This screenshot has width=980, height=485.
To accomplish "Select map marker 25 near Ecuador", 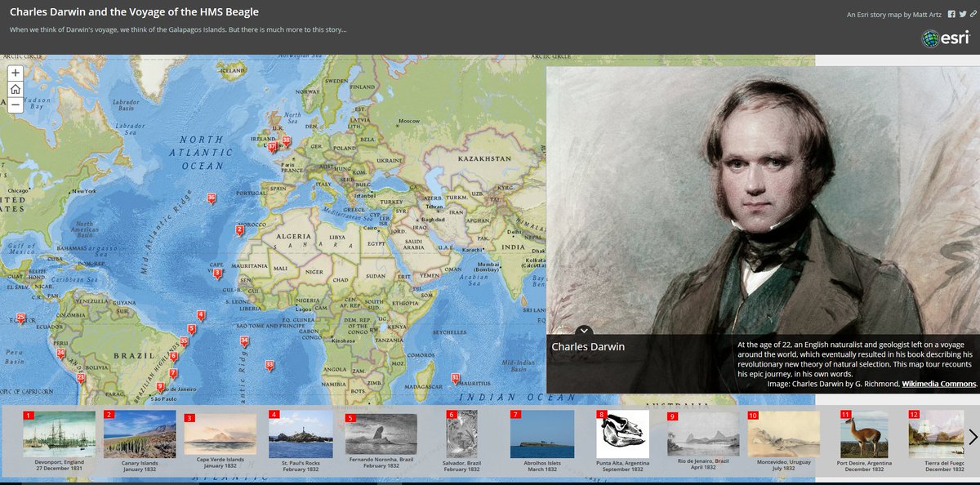I will 21,318.
